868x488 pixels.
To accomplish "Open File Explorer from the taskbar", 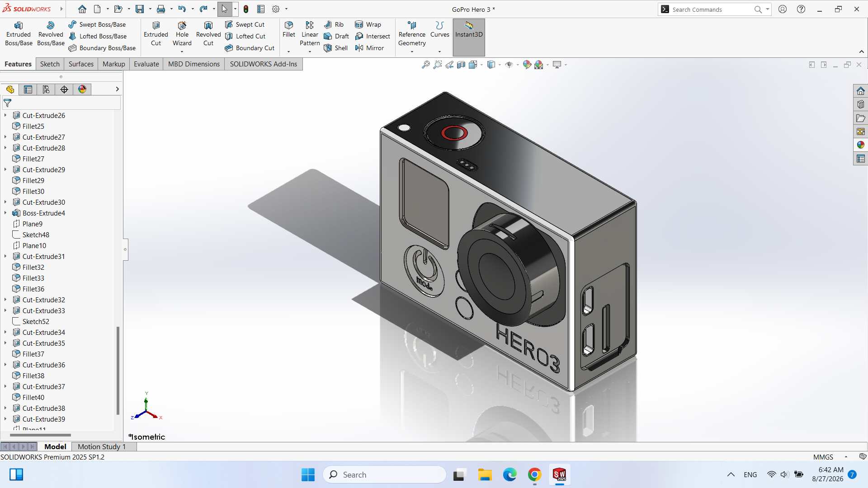I will point(485,474).
